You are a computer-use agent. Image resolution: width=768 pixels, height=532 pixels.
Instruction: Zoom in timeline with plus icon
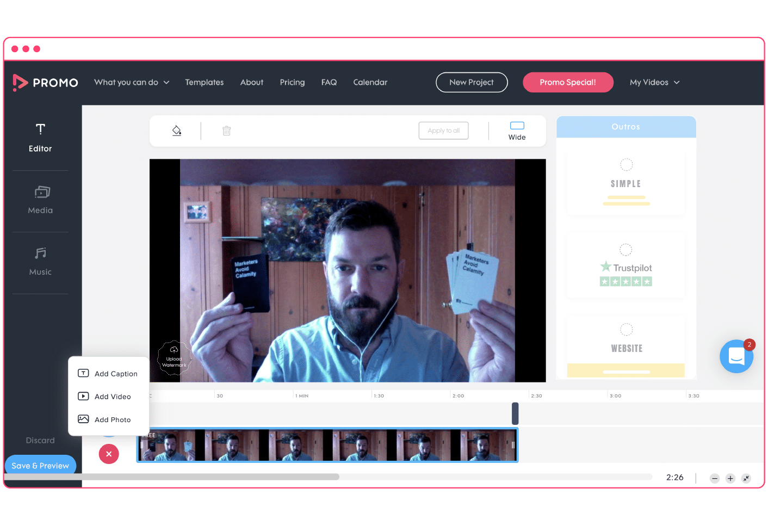730,478
